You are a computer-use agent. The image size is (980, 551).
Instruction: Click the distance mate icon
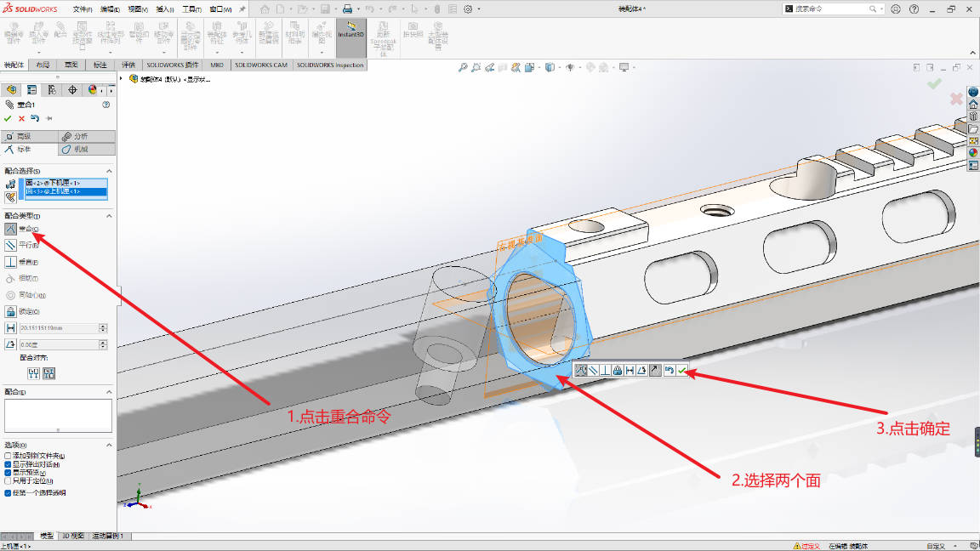pos(10,328)
